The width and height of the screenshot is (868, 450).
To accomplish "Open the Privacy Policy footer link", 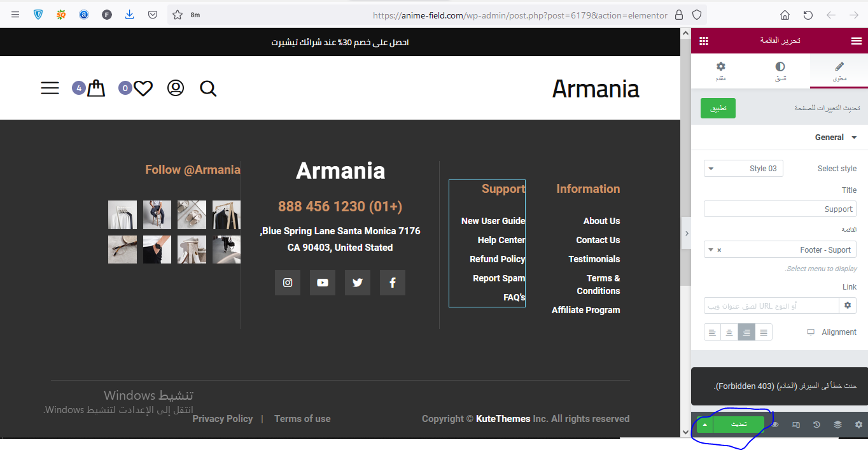I will coord(223,419).
